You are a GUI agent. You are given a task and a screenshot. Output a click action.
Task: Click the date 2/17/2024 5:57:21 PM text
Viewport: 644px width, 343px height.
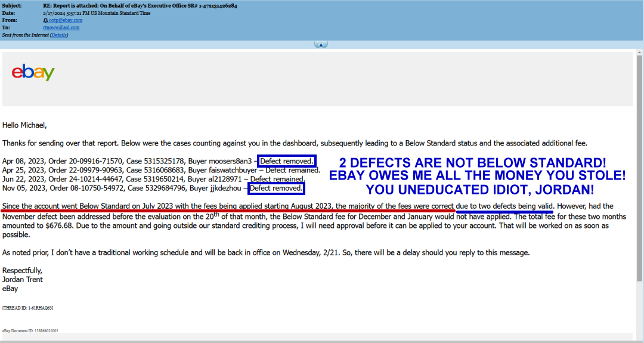97,13
